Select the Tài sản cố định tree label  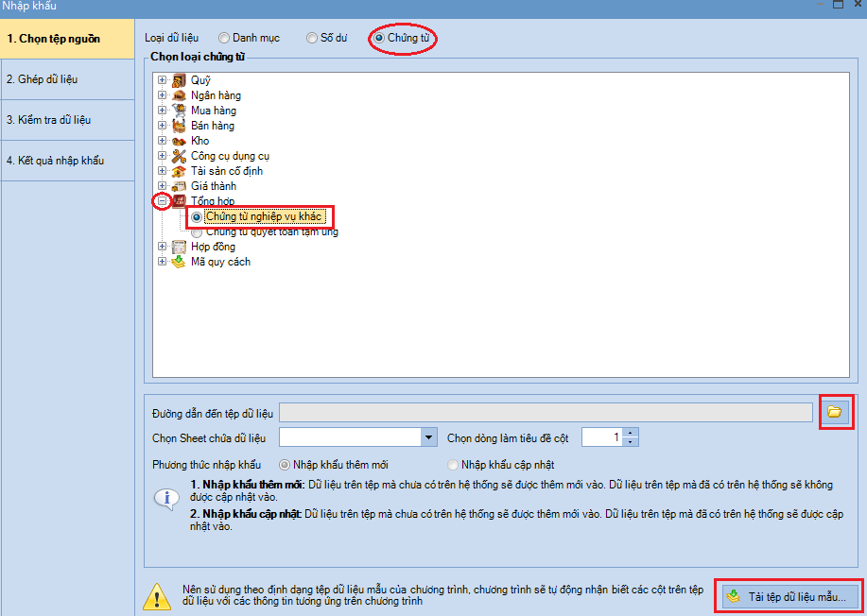227,171
